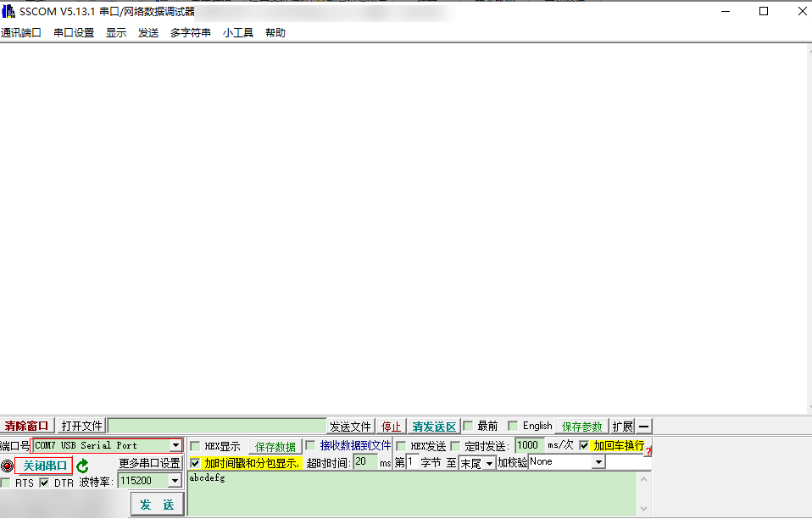Click the 关闭串口 button
Image resolution: width=812 pixels, height=519 pixels.
pyautogui.click(x=44, y=466)
